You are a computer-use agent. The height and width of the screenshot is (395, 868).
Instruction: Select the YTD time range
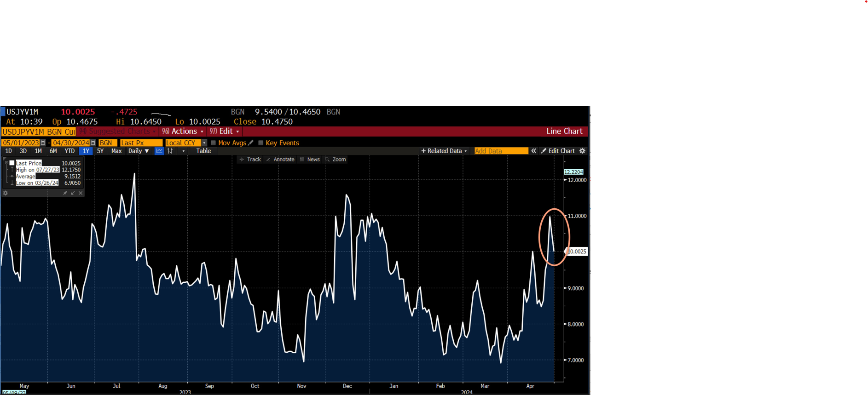pyautogui.click(x=69, y=151)
